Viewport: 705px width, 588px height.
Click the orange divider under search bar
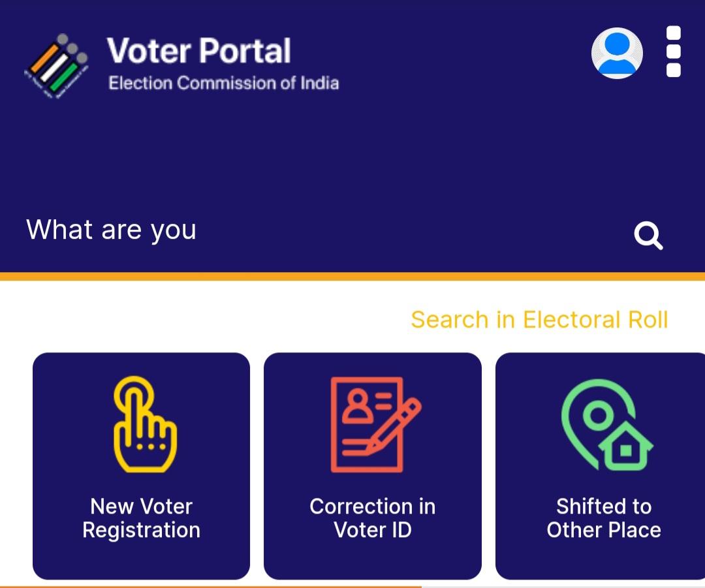(x=352, y=277)
